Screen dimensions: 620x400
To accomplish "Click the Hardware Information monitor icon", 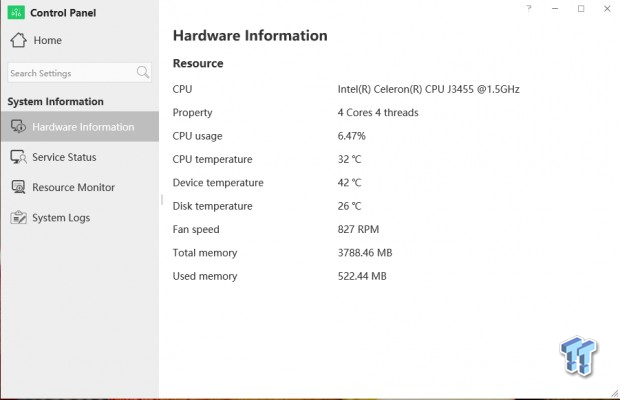I will [18, 126].
